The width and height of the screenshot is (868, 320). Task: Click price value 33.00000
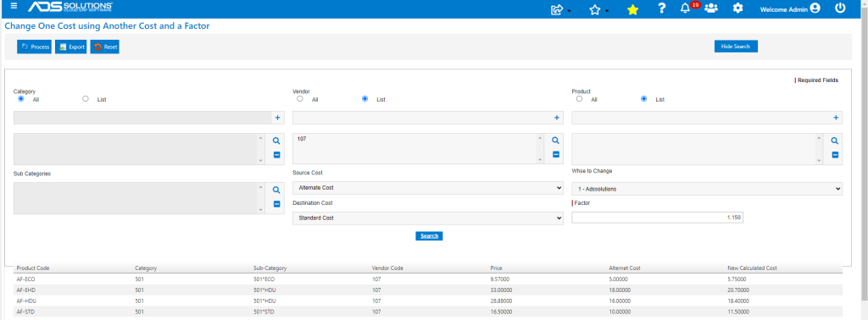502,290
